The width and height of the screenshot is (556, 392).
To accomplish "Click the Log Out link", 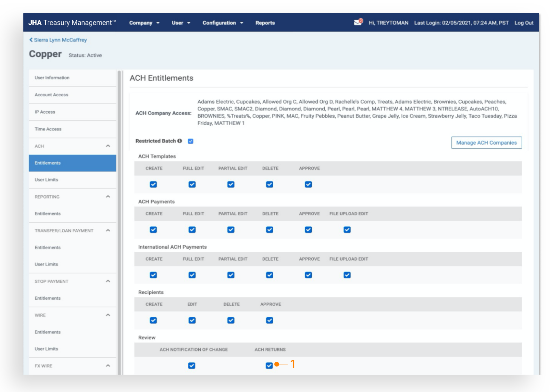I will tap(524, 23).
